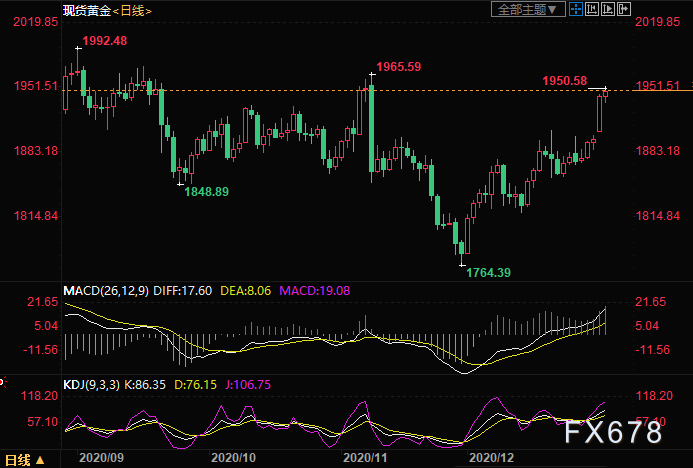Select the 2020/11 date on time axis
Viewport: 693px width, 468px height.
point(367,457)
